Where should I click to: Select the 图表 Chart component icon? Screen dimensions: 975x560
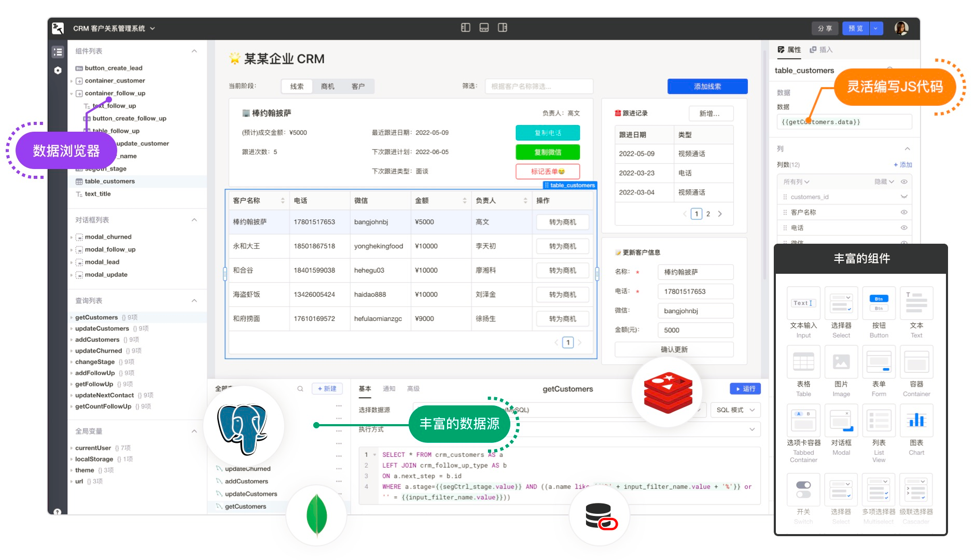[x=916, y=420]
